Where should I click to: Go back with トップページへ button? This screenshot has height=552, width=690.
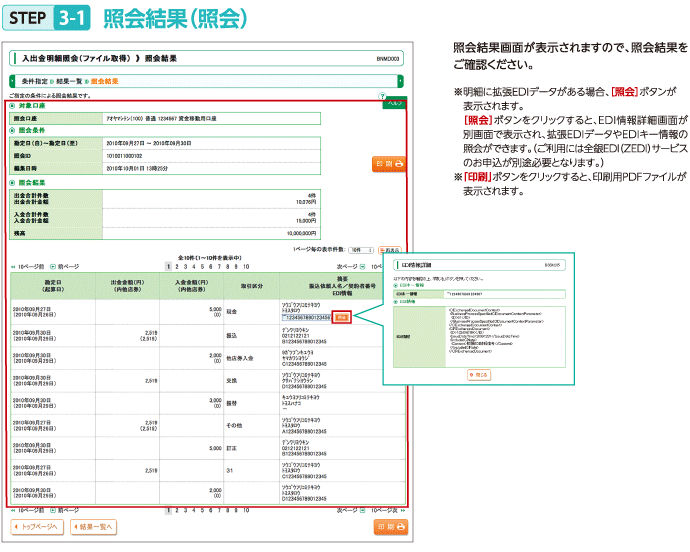click(x=37, y=526)
